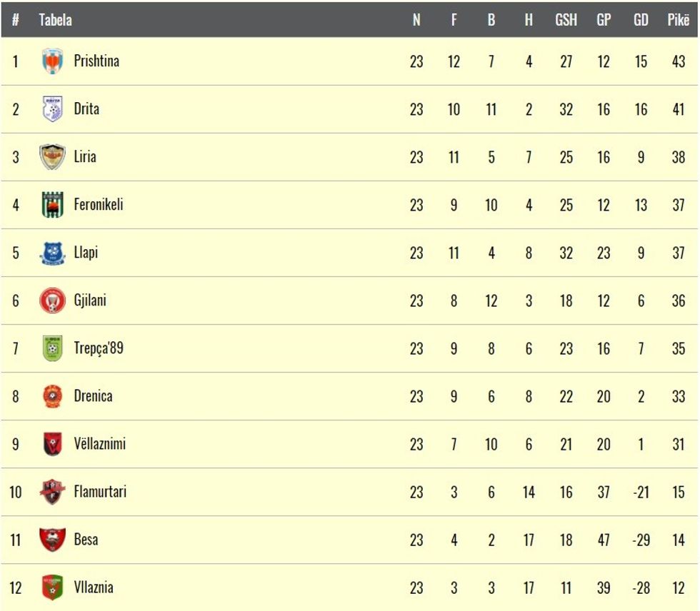The image size is (700, 611).
Task: Click the Gjilani red round logo
Action: [52, 301]
